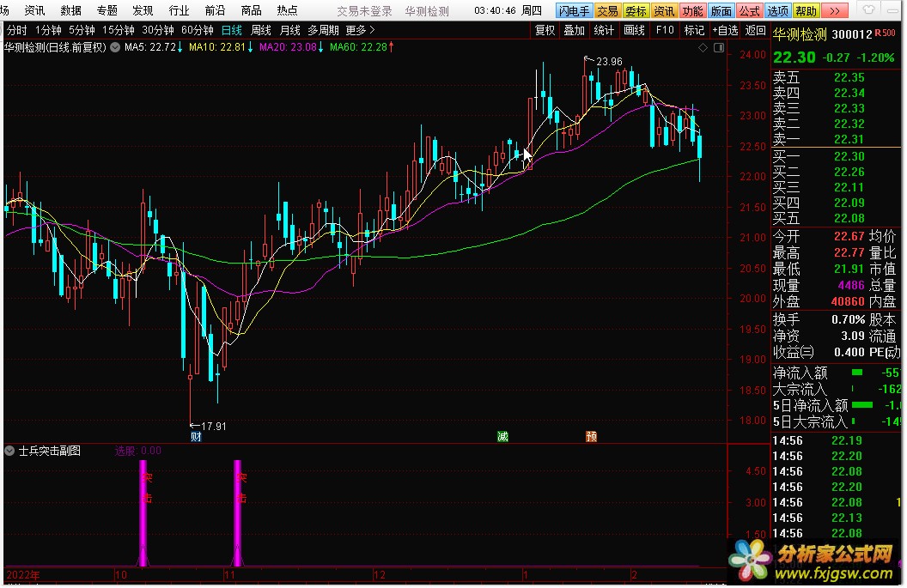This screenshot has height=588, width=907.
Task: Click the 返回 back button
Action: click(x=756, y=30)
